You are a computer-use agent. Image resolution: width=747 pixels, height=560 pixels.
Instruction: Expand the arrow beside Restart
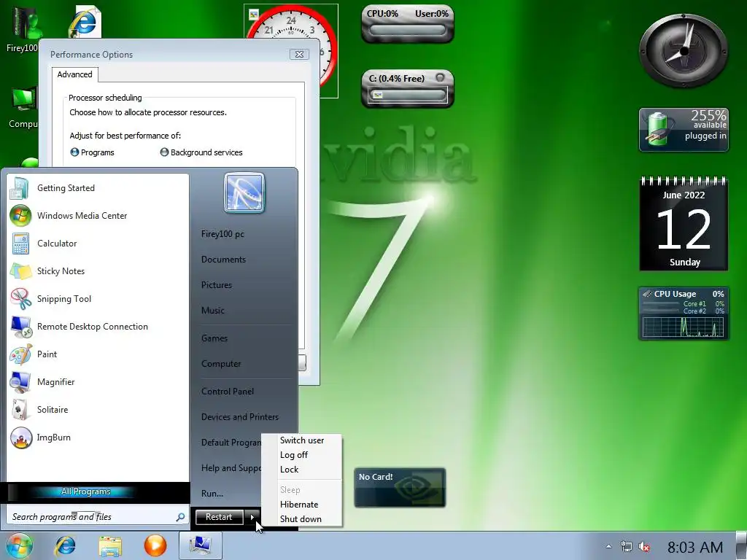252,517
